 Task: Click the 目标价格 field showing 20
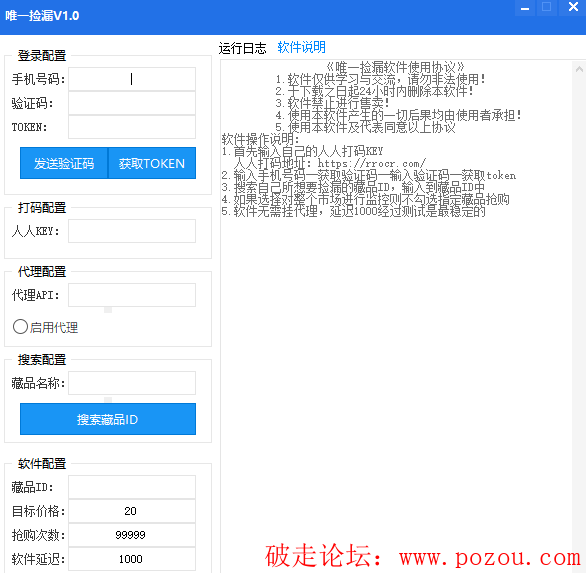(x=132, y=511)
